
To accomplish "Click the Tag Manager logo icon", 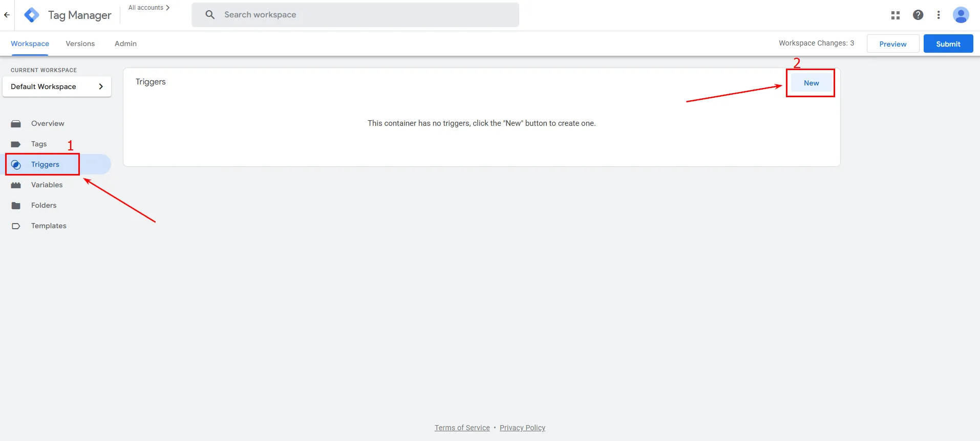I will click(x=32, y=15).
